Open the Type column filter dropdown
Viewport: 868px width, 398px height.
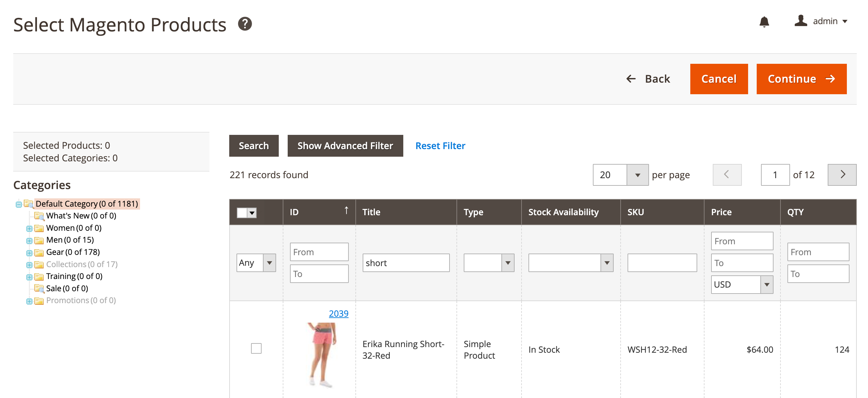(x=508, y=263)
